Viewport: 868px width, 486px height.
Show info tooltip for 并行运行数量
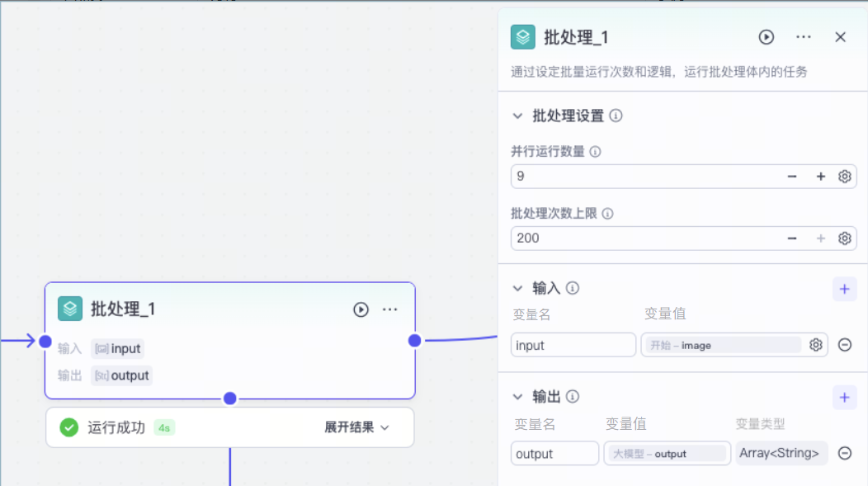pyautogui.click(x=595, y=152)
